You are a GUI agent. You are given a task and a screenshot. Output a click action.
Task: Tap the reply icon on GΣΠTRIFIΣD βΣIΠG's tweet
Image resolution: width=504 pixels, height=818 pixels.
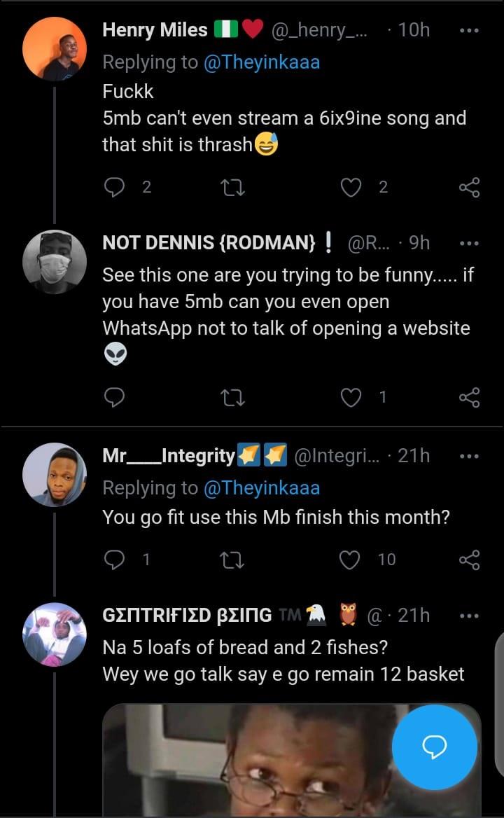click(x=115, y=812)
